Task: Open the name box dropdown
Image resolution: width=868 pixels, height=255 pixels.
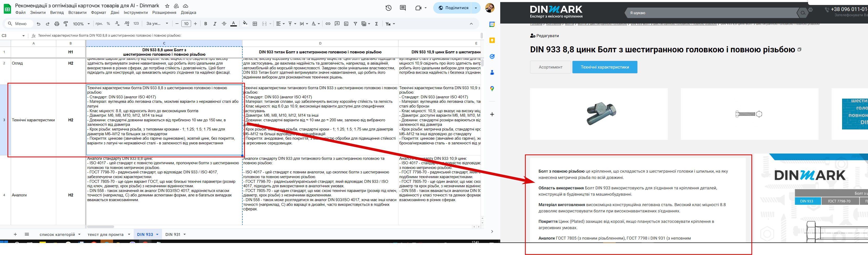Action: coord(23,36)
